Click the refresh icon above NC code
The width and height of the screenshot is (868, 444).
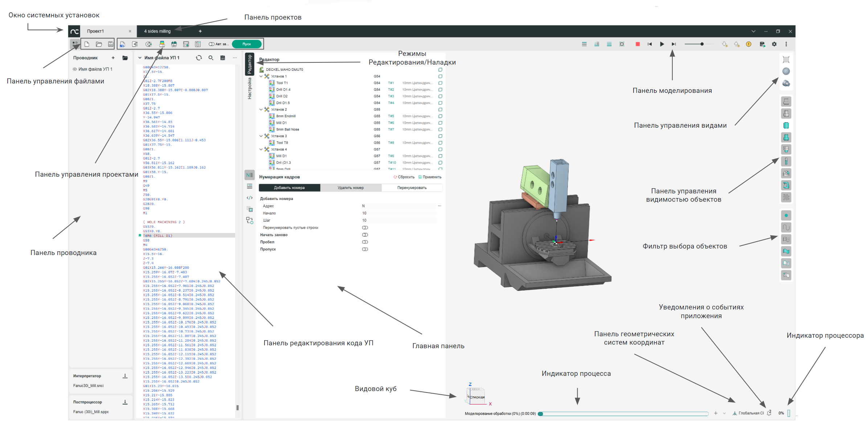coord(199,58)
